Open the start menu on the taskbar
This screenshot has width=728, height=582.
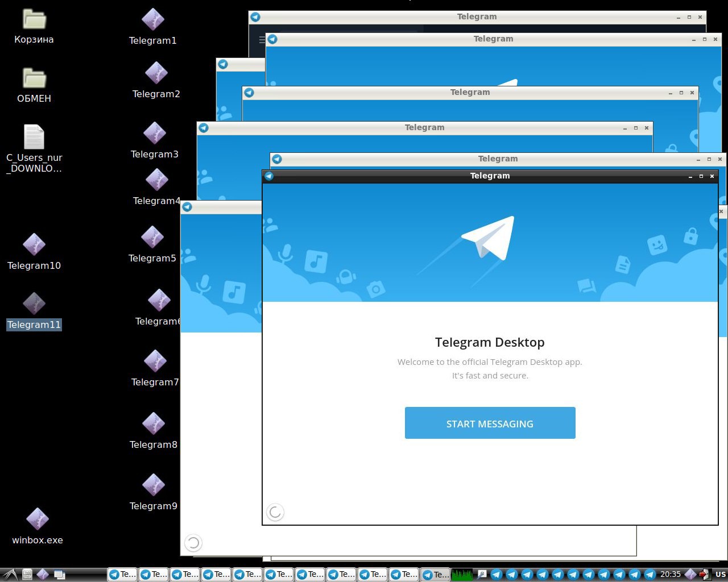pos(10,574)
